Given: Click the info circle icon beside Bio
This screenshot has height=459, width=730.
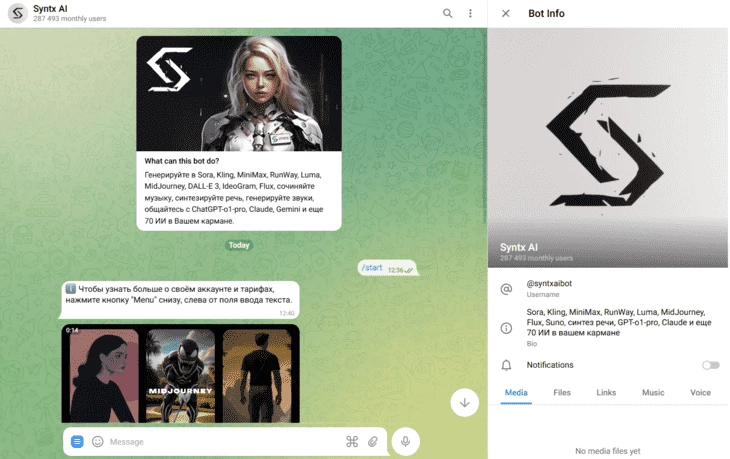Looking at the screenshot, I should (x=506, y=328).
